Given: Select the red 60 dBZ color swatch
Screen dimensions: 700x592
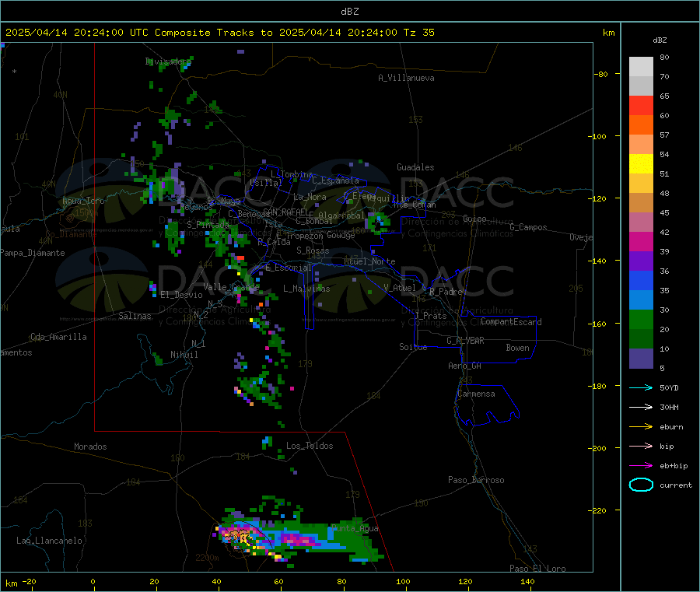Looking at the screenshot, I should (x=641, y=105).
